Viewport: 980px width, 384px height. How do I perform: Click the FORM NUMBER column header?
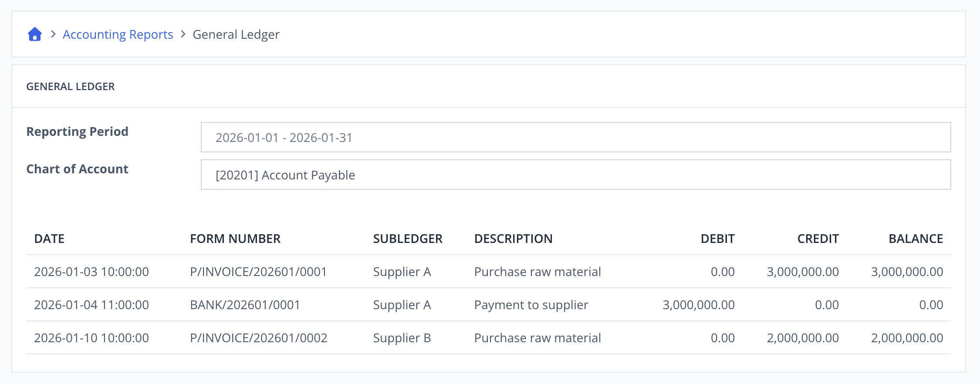235,239
